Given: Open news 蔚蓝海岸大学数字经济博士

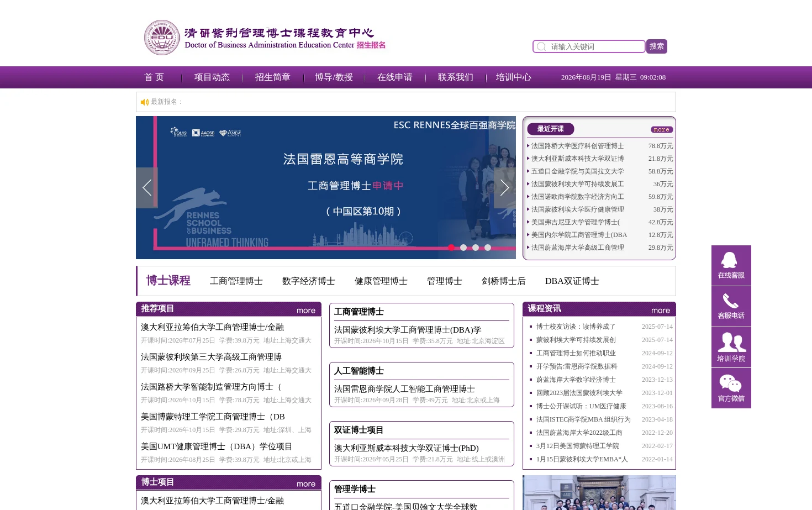Looking at the screenshot, I should pyautogui.click(x=576, y=380).
